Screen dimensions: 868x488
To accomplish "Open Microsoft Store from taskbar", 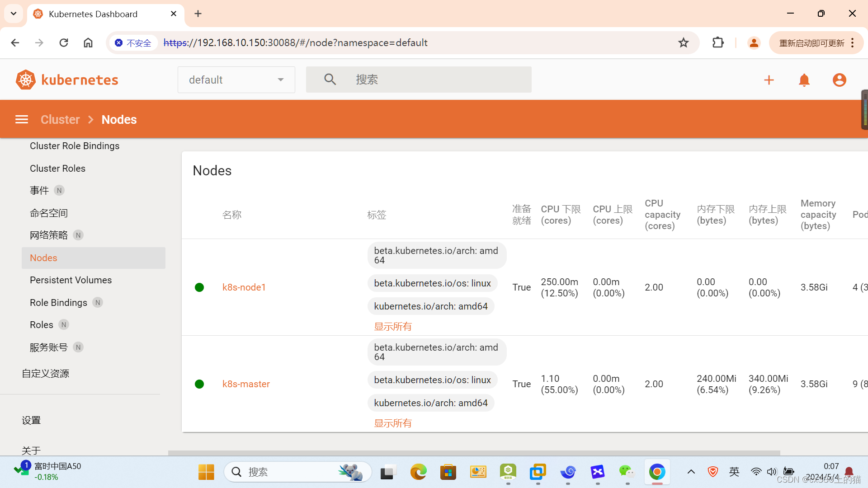I will pyautogui.click(x=448, y=472).
